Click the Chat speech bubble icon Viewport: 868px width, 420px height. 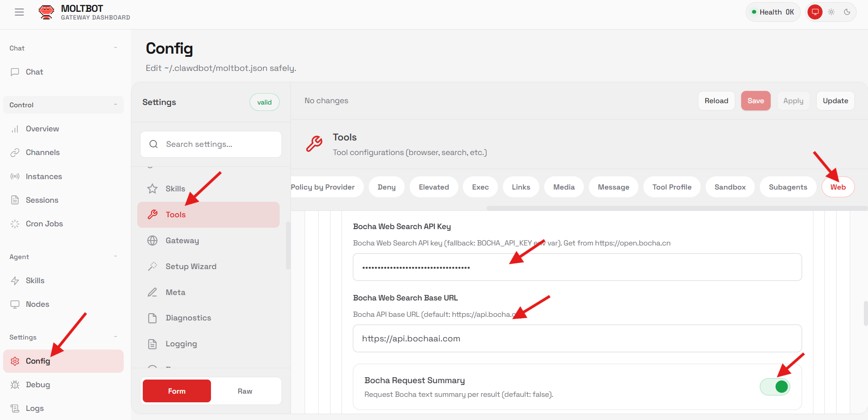tap(15, 72)
